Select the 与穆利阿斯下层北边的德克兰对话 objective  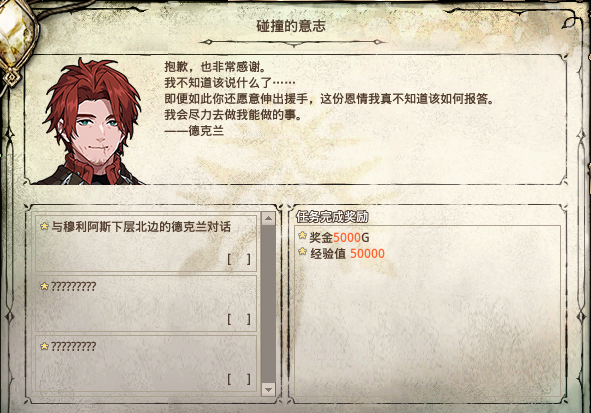coord(146,243)
